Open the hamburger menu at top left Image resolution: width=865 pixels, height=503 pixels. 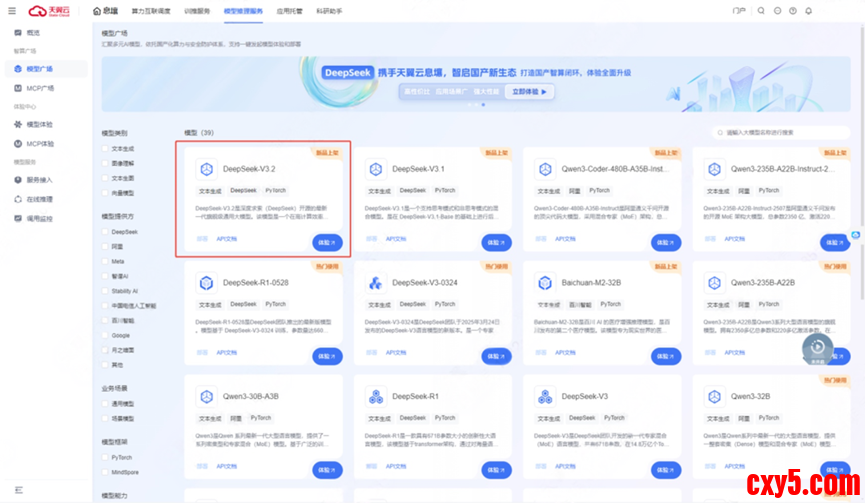click(12, 10)
